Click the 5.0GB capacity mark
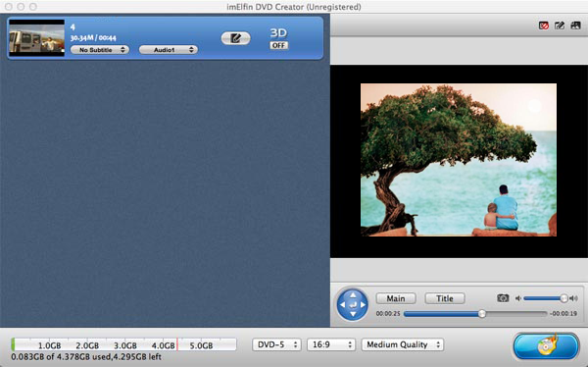 201,345
